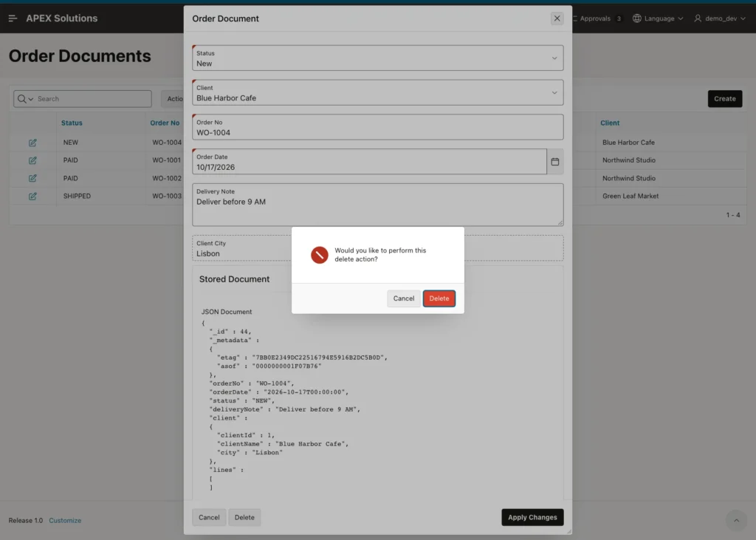Toggle the navigation hamburger menu
Viewport: 756px width, 540px height.
[13, 18]
